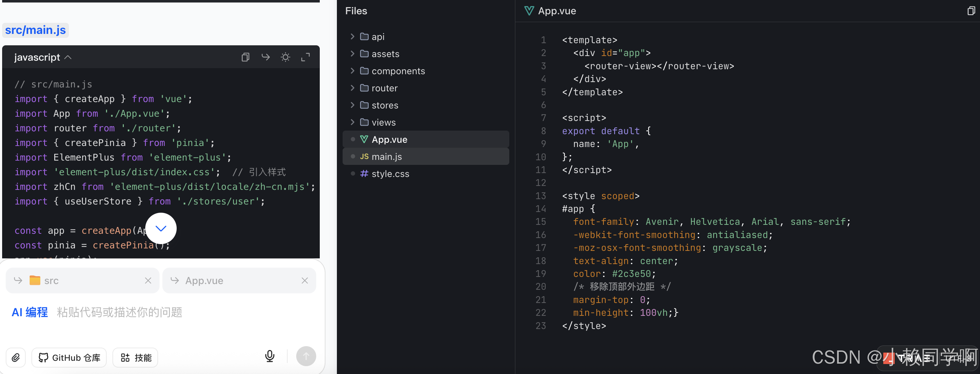980x374 pixels.
Task: Click the Files panel heading
Action: 356,11
